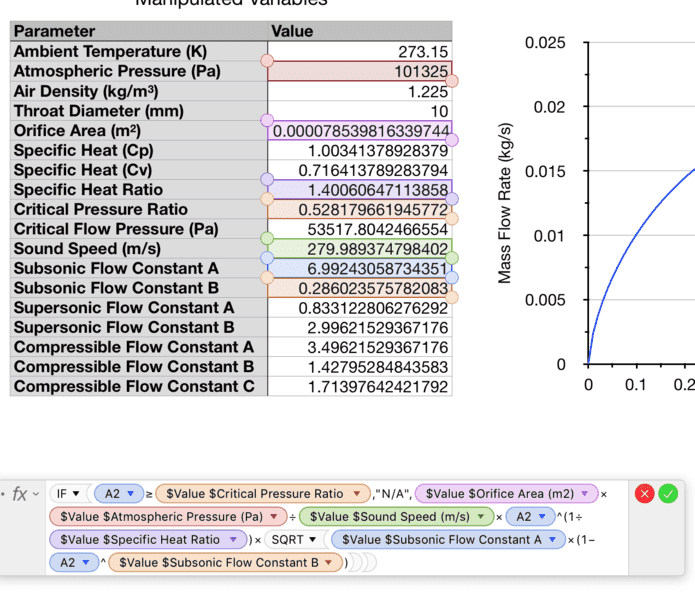Click the Parameter column header cell
The width and height of the screenshot is (695, 600).
[x=138, y=32]
